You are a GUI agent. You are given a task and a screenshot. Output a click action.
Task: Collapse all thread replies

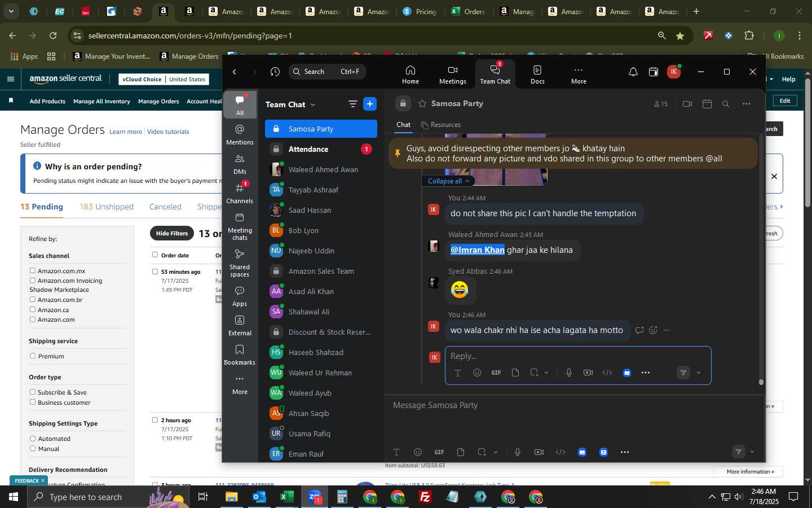pyautogui.click(x=448, y=181)
